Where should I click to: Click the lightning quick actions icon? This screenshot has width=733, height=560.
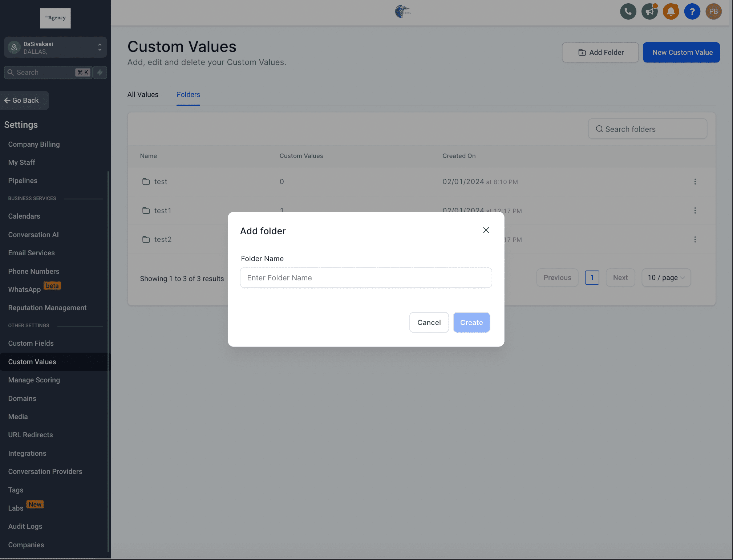[x=100, y=72]
